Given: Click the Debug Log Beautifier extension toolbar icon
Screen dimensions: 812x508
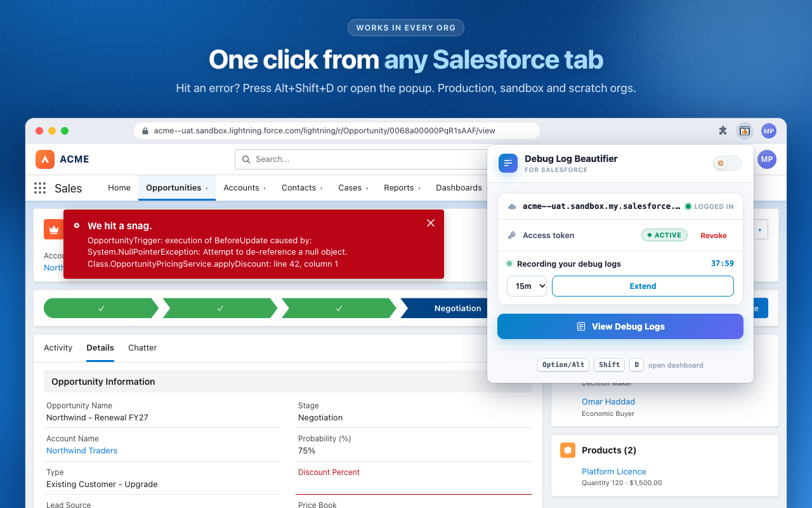Looking at the screenshot, I should coord(745,131).
